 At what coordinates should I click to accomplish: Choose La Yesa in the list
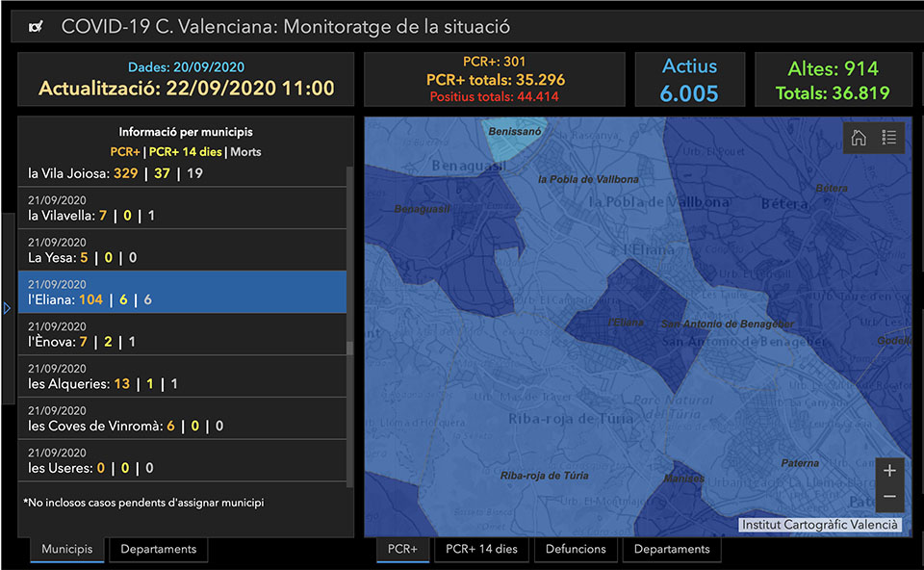(x=183, y=250)
